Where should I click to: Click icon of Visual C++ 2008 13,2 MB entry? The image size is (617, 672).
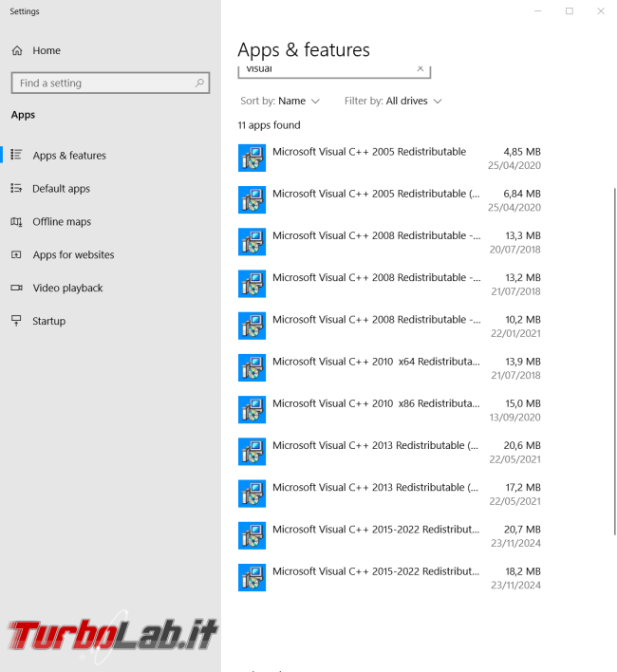[252, 284]
